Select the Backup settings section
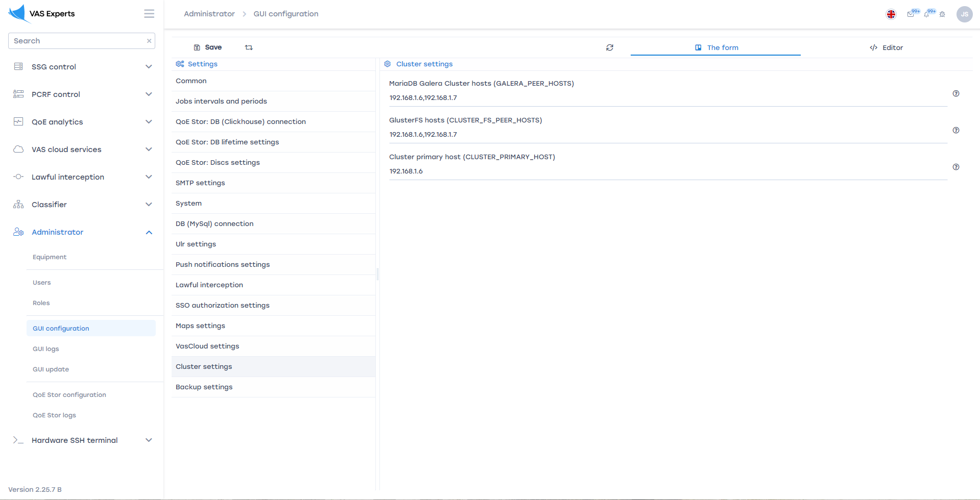Screen dimensions: 980x500 204,387
